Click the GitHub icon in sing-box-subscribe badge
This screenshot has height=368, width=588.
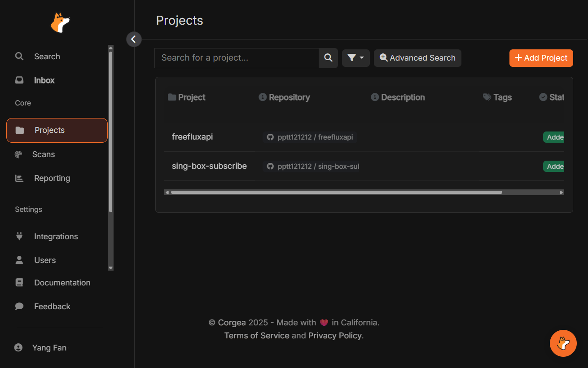(270, 166)
